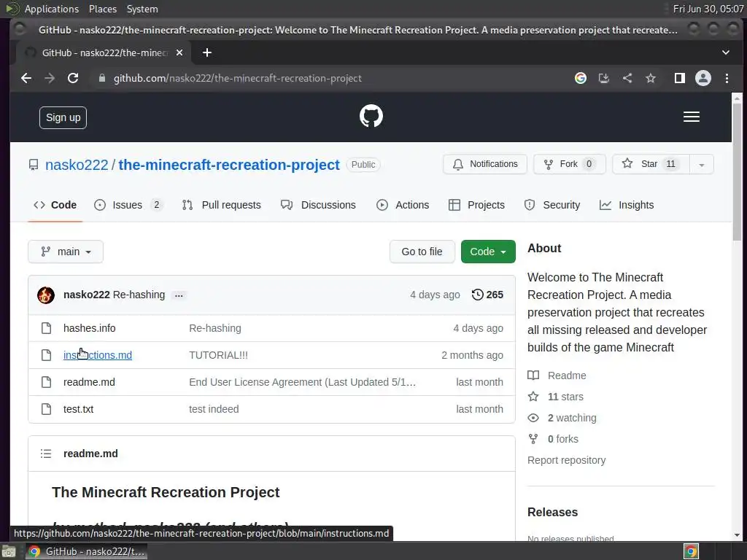Open the TUTORIAL!!! commit message
Image resolution: width=747 pixels, height=560 pixels.
point(218,355)
